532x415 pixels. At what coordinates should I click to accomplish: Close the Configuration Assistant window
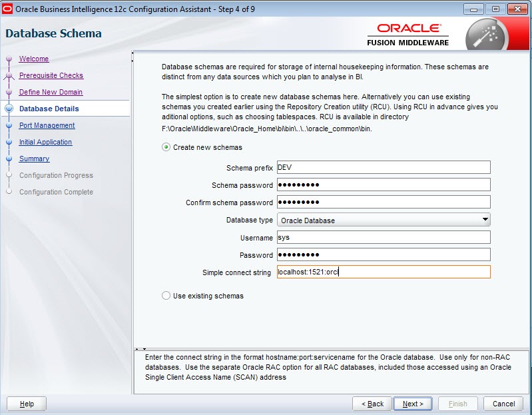517,9
